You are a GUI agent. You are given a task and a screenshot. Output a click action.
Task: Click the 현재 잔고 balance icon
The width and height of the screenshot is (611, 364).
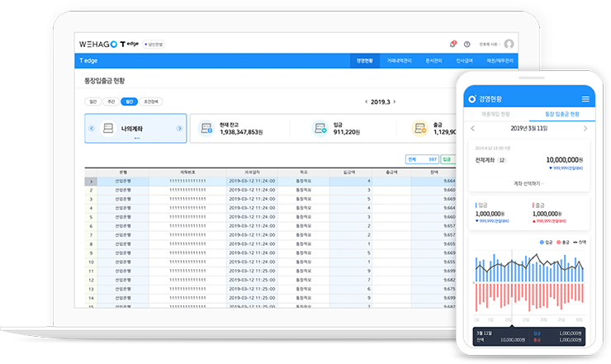(204, 129)
